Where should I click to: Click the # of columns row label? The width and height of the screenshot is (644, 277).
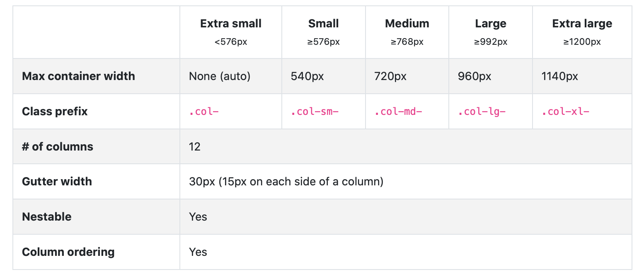(x=58, y=147)
